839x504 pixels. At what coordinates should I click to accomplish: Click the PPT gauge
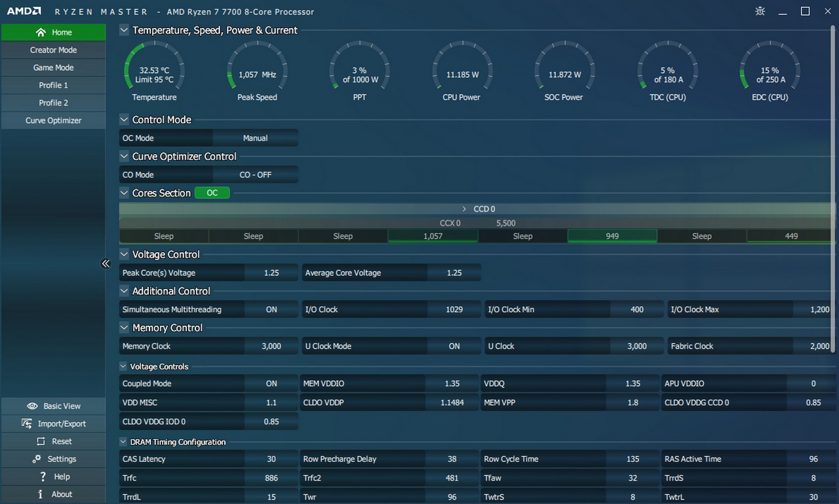(x=360, y=72)
